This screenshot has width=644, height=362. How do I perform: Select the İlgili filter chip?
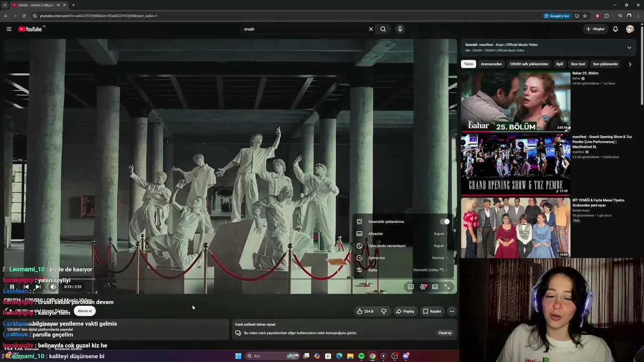(x=559, y=64)
